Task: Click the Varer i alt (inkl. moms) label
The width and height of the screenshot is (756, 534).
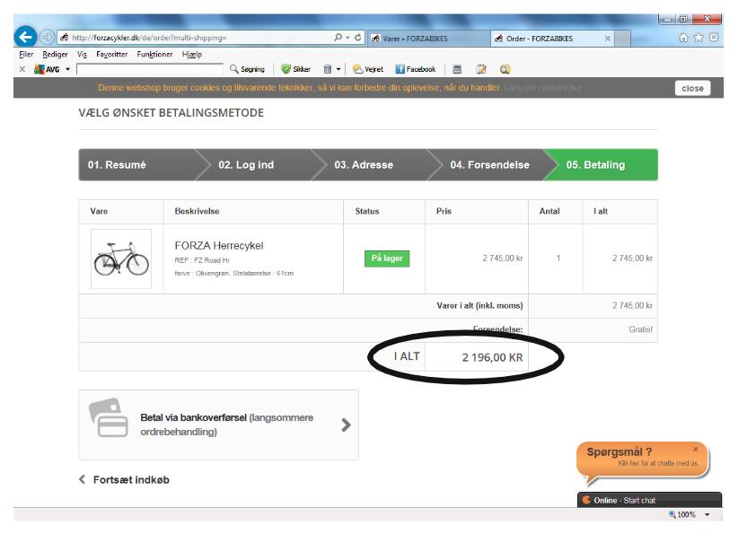Action: coord(479,305)
